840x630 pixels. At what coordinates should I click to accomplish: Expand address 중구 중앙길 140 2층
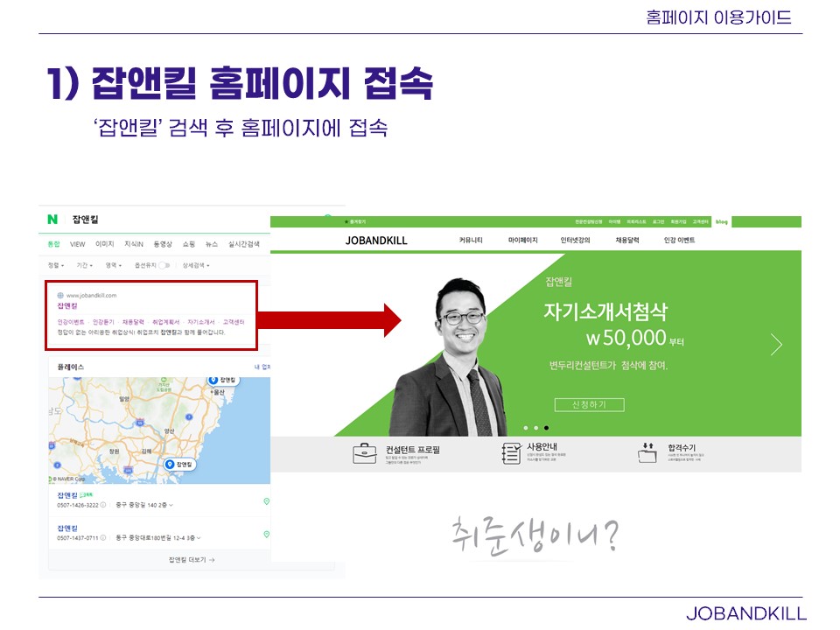coord(144,505)
